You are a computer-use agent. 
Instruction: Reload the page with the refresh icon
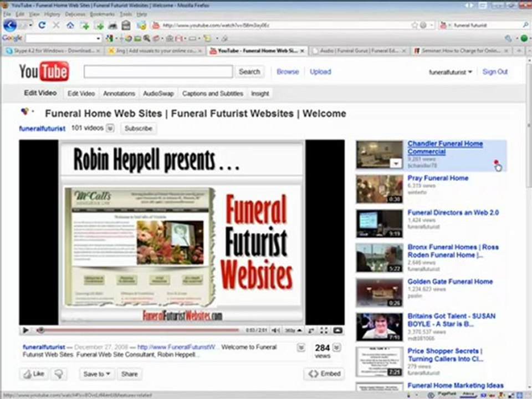42,25
